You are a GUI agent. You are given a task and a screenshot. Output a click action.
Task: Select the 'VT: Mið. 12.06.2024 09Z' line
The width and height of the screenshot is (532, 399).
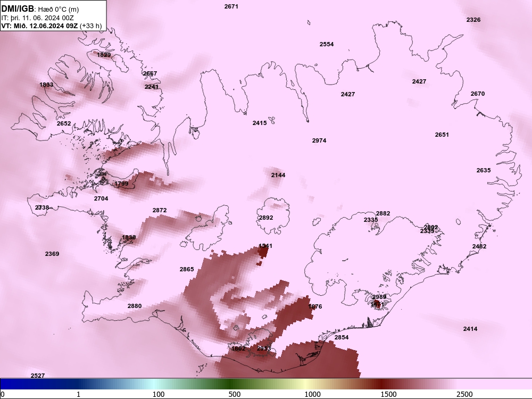pyautogui.click(x=40, y=26)
